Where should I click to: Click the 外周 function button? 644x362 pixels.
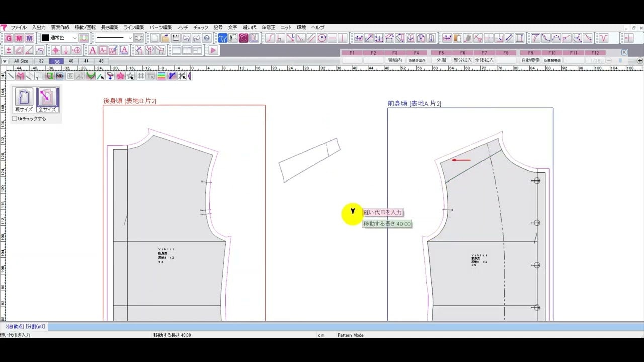point(441,60)
